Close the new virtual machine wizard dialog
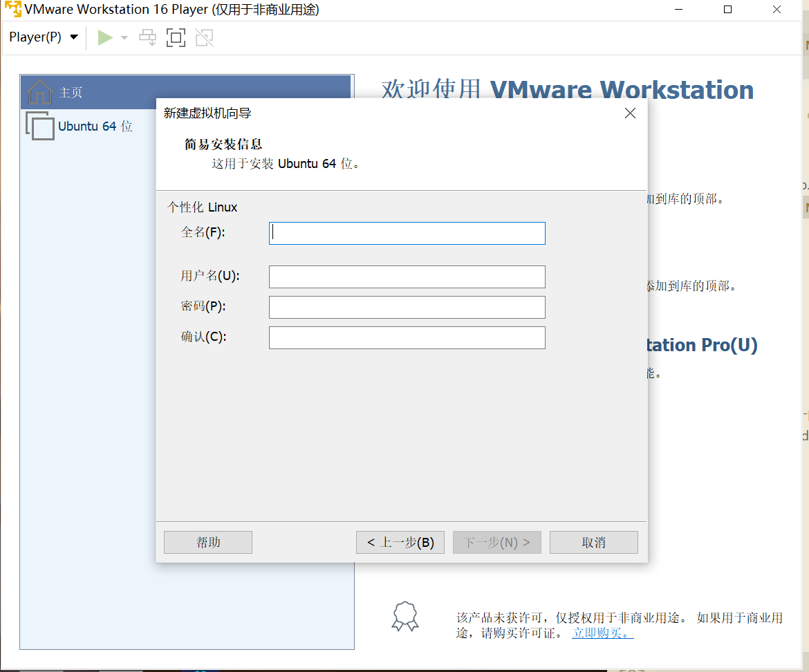 pos(630,113)
